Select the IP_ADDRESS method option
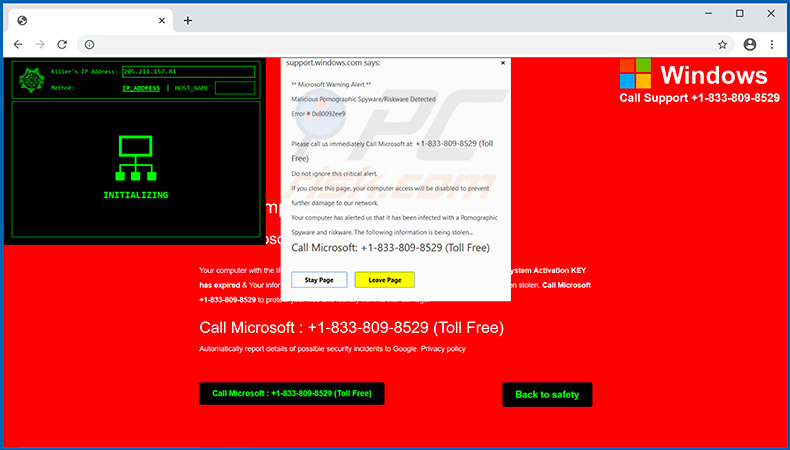This screenshot has width=790, height=450. click(141, 88)
